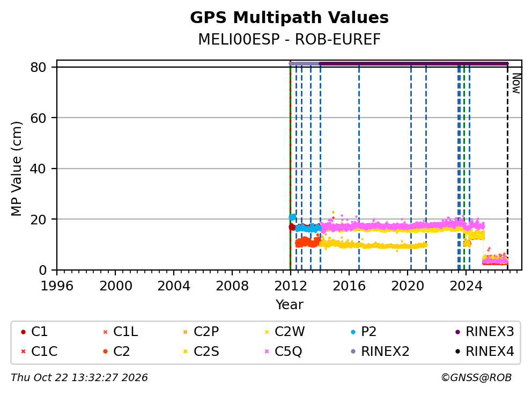Image resolution: width=532 pixels, height=394 pixels.
Task: Click the C2S legend marker icon
Action: coord(185,351)
